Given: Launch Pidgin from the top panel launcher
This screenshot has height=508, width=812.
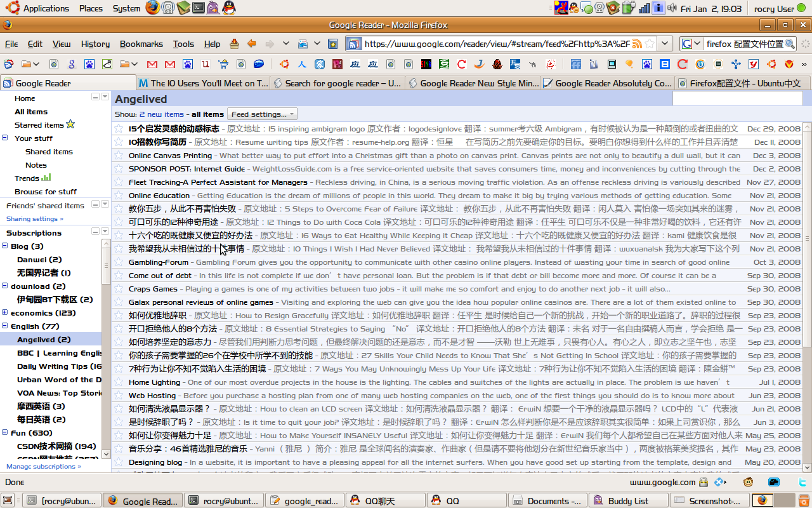Looking at the screenshot, I should click(x=214, y=8).
